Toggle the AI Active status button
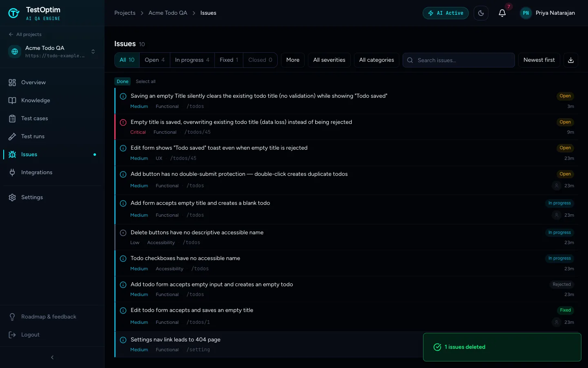The height and width of the screenshot is (368, 588). 445,13
